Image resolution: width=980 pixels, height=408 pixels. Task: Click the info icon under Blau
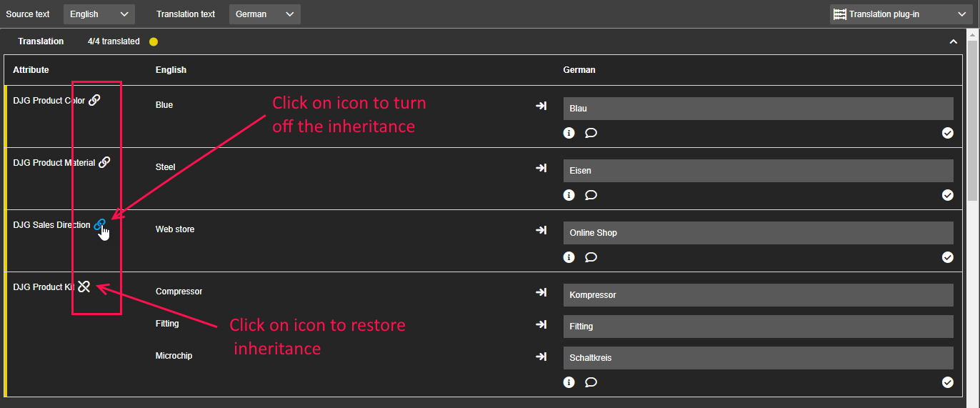(569, 133)
